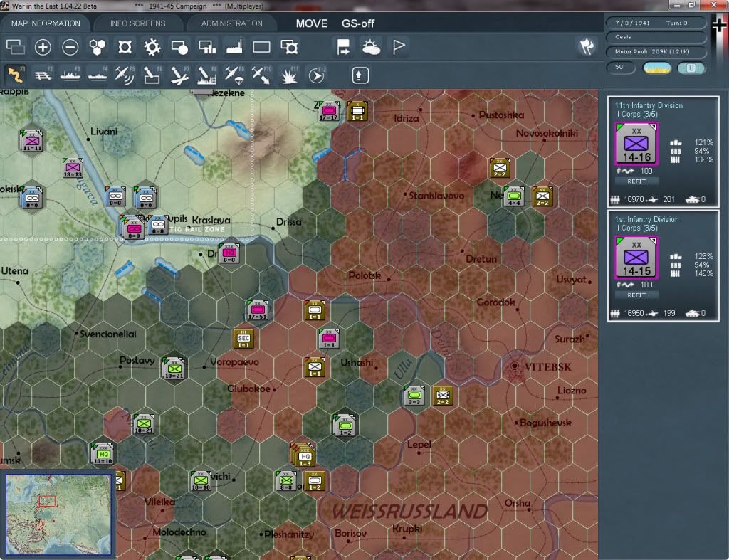Click I Corps (3/5) under 11th Infantry
This screenshot has width=729, height=560.
(x=637, y=115)
